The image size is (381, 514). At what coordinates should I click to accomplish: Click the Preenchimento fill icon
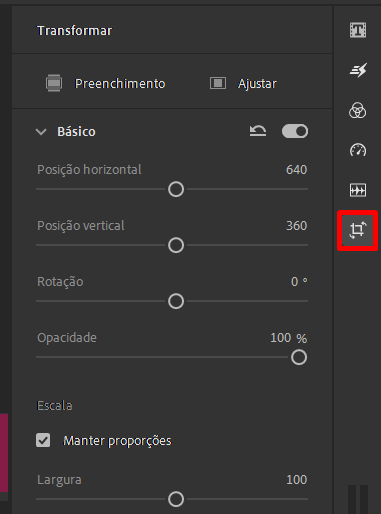click(x=54, y=83)
